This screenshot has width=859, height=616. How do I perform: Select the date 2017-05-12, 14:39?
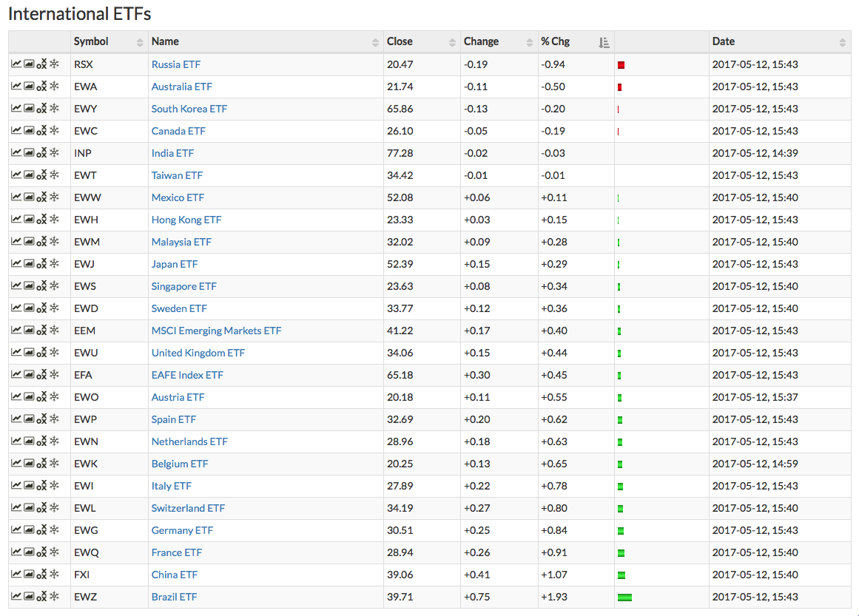[x=755, y=153]
